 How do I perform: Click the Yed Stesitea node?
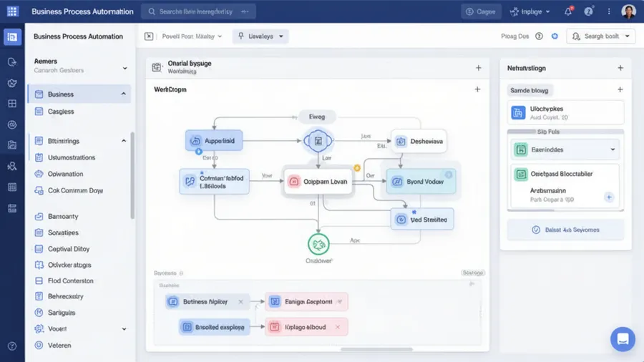pyautogui.click(x=422, y=220)
